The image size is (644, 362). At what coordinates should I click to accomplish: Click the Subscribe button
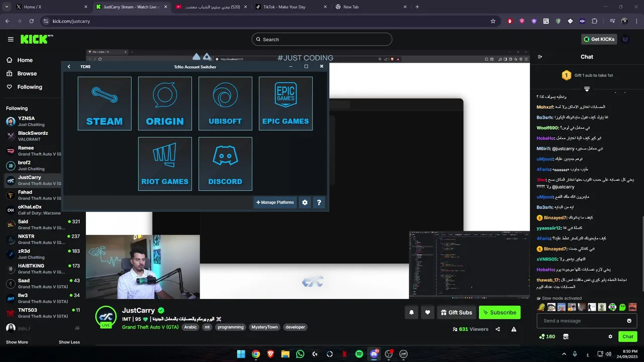[500, 313]
